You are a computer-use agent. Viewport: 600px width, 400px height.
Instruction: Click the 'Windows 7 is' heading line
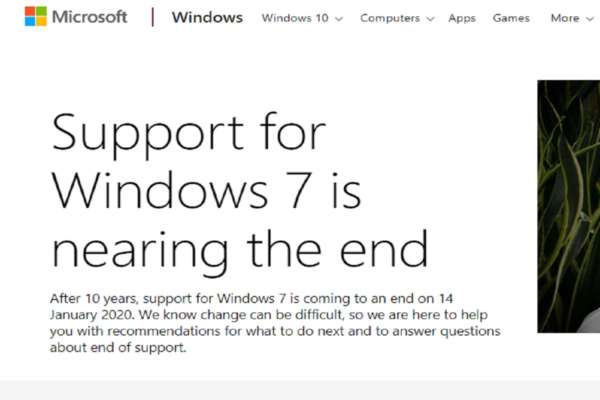206,191
